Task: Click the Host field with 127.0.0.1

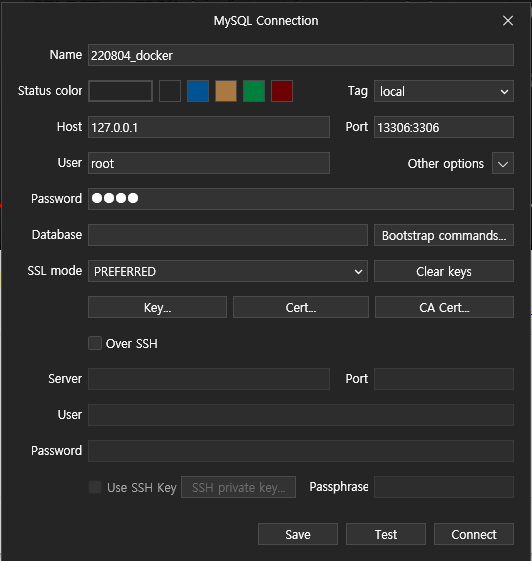Action: point(209,127)
